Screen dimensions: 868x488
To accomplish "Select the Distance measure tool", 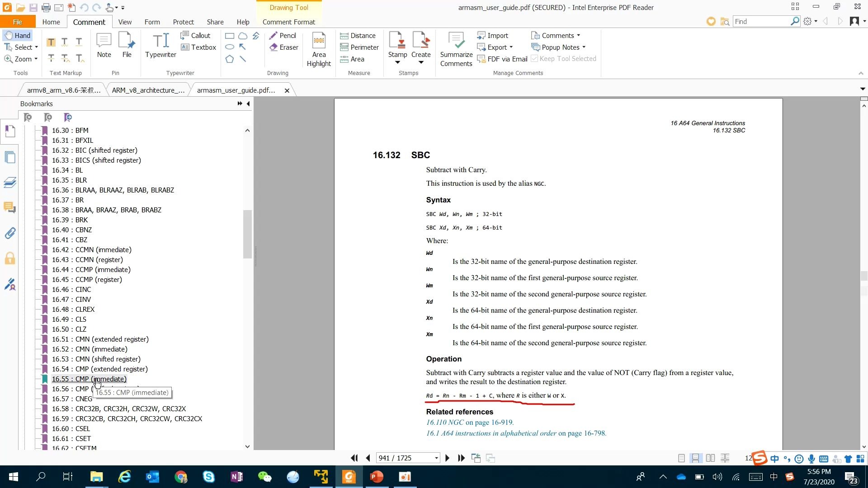I will [358, 36].
